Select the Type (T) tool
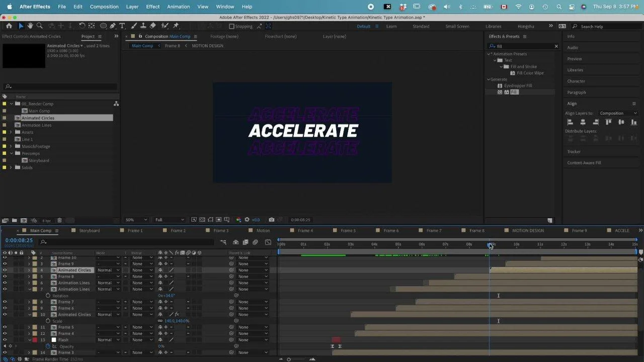This screenshot has height=362, width=644. (x=122, y=26)
